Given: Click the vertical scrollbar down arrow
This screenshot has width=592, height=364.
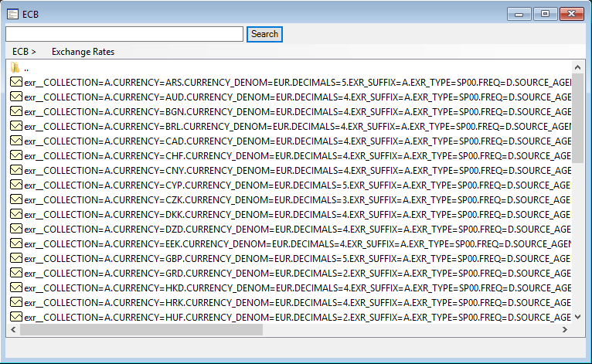Looking at the screenshot, I should [577, 317].
